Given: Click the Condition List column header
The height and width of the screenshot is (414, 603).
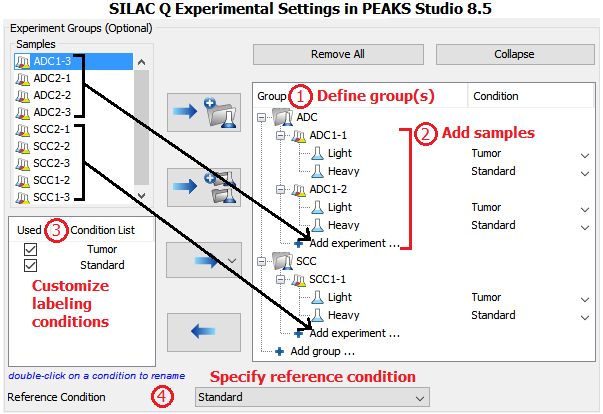Looking at the screenshot, I should (x=102, y=230).
